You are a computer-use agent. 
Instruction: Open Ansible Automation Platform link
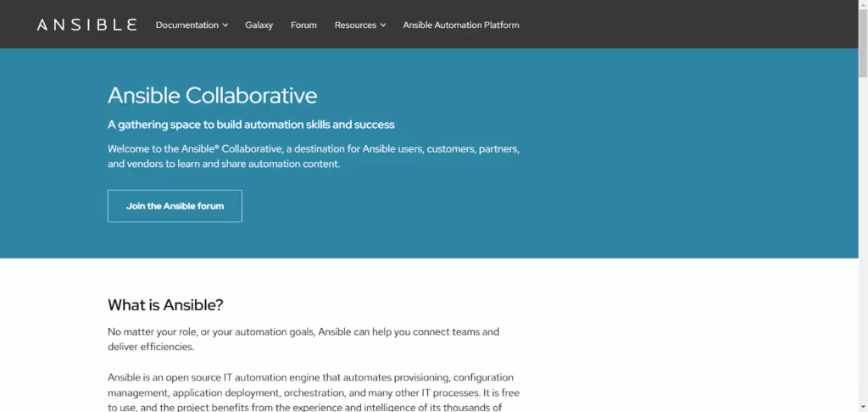pyautogui.click(x=461, y=25)
